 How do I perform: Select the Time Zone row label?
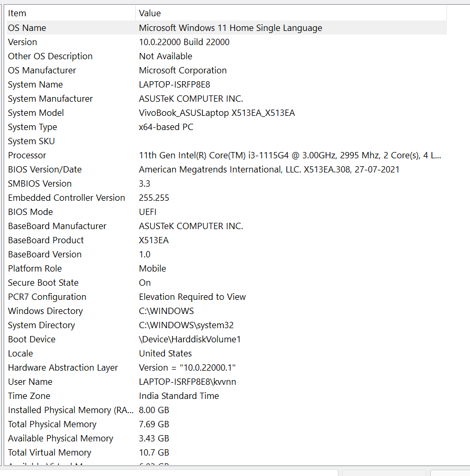point(29,396)
